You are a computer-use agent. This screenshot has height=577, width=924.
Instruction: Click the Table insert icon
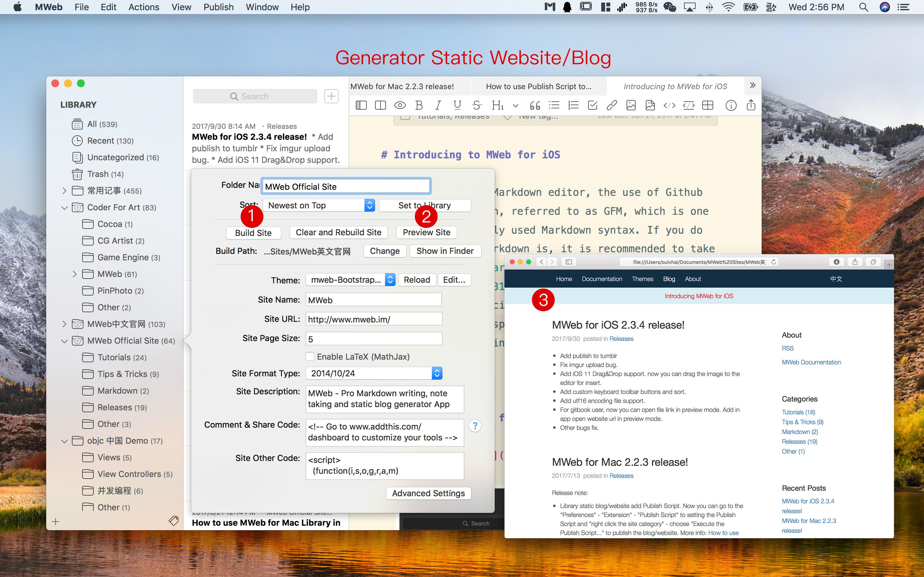(x=708, y=105)
